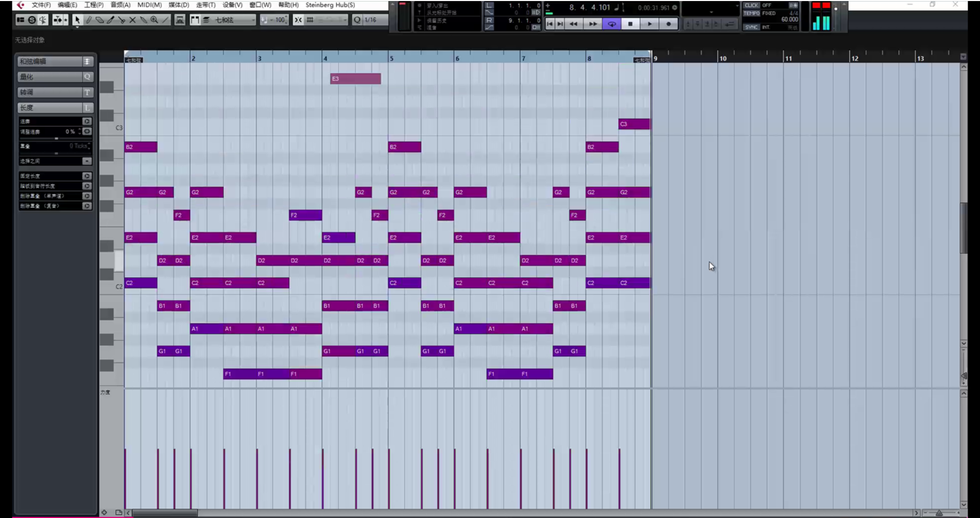The width and height of the screenshot is (980, 518).
Task: Select the Erase tool
Action: 100,20
